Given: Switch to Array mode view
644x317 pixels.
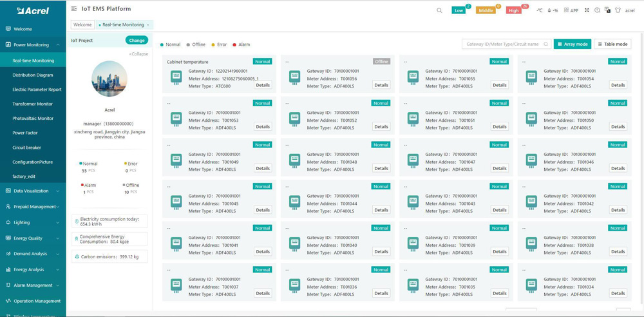Looking at the screenshot, I should coord(572,44).
